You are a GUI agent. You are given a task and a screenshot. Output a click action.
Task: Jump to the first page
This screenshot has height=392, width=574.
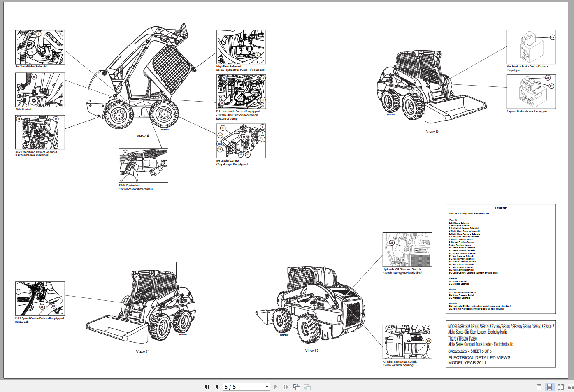click(207, 387)
